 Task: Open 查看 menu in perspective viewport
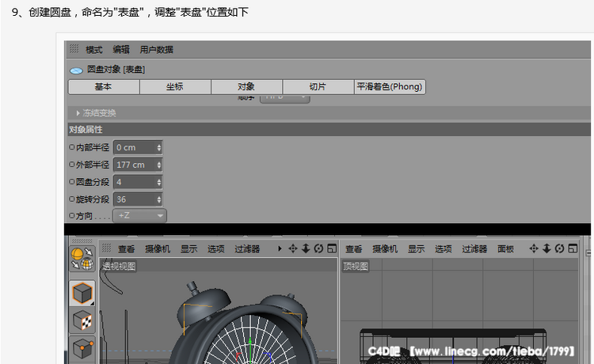126,249
